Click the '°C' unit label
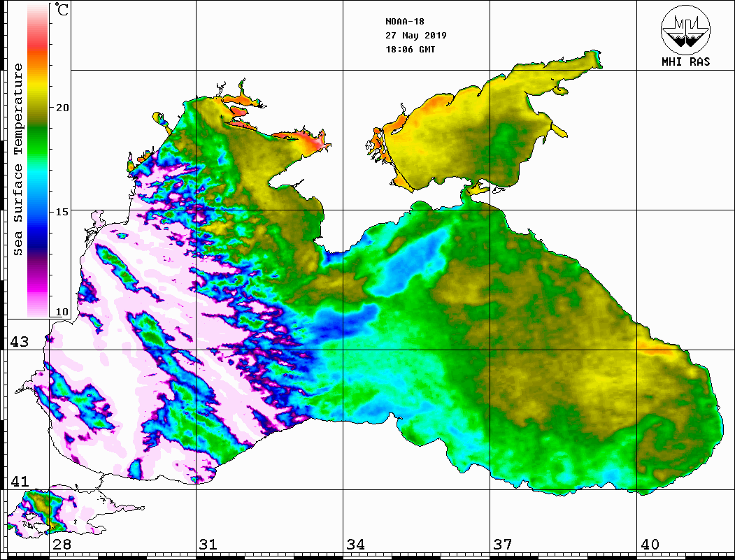The width and height of the screenshot is (735, 560). click(61, 9)
